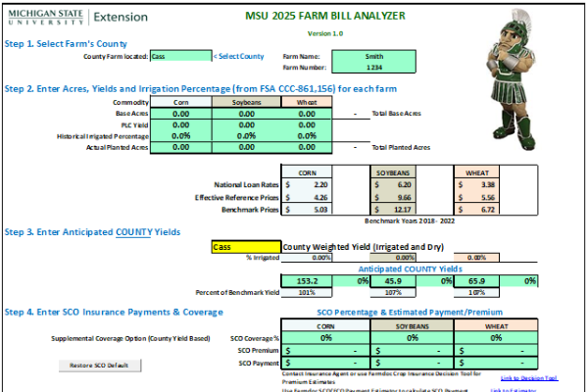The image size is (588, 392).
Task: Select Corn Actual Planted Acres cell
Action: [x=181, y=147]
